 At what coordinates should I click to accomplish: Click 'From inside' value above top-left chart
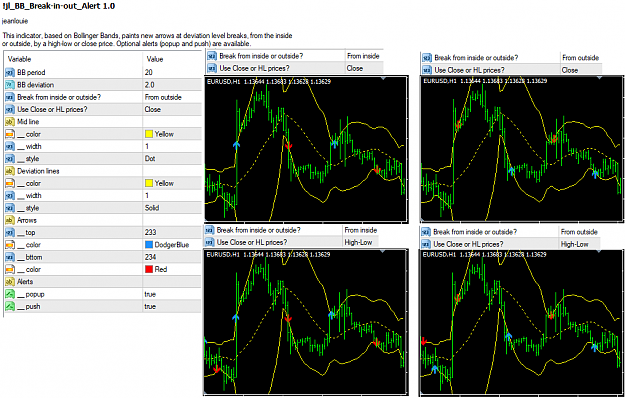pos(363,56)
